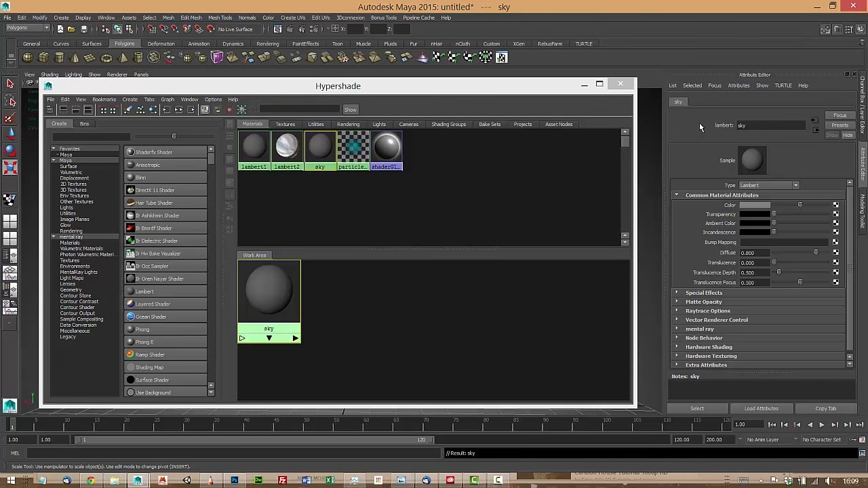
Task: Click the Select button in Attribute Editor
Action: pyautogui.click(x=697, y=409)
